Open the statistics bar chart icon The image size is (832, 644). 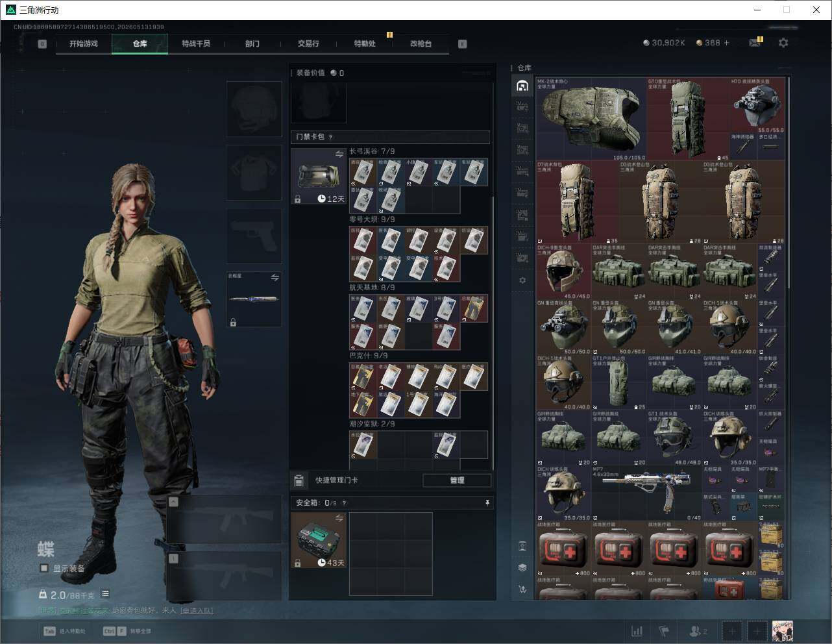pyautogui.click(x=637, y=631)
